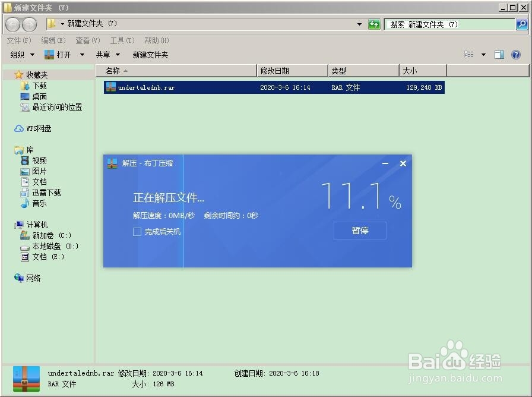Open the 查看(V) menu
The image size is (532, 397).
click(x=88, y=40)
